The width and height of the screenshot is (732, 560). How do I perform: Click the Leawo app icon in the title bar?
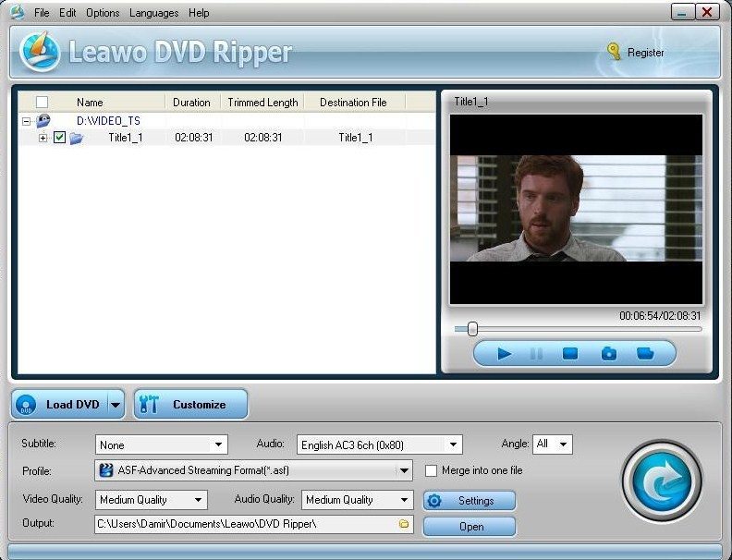point(18,12)
